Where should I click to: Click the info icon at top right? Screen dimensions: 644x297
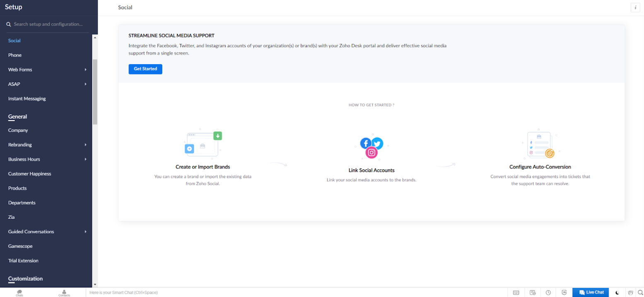click(x=635, y=7)
